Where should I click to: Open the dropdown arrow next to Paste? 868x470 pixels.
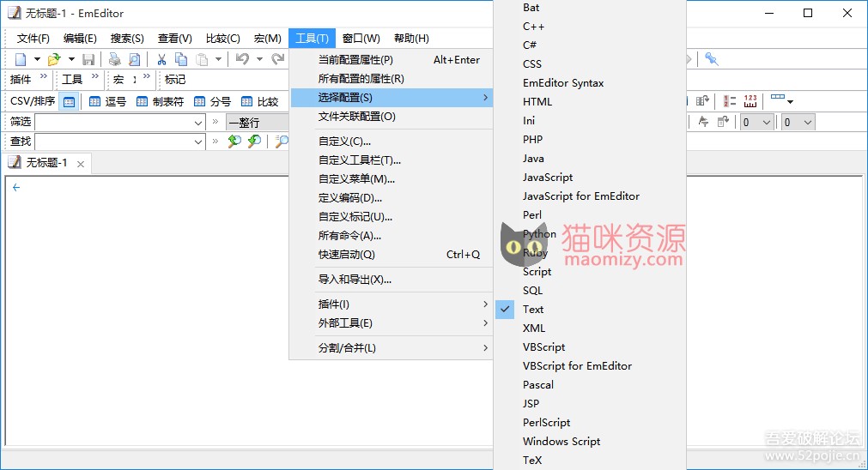coord(219,59)
